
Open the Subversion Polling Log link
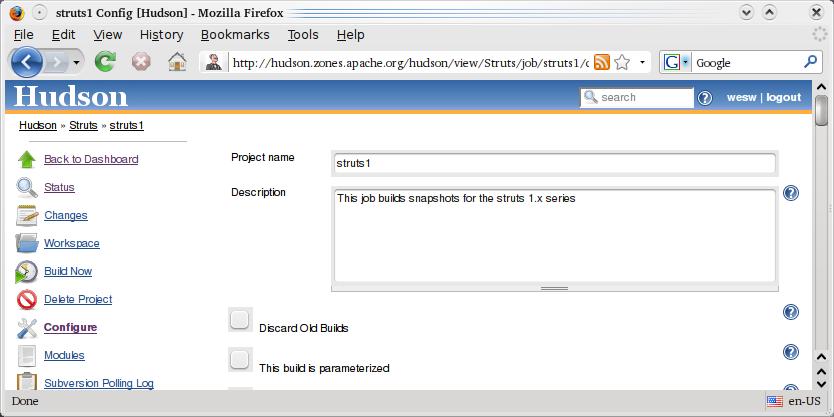[99, 383]
